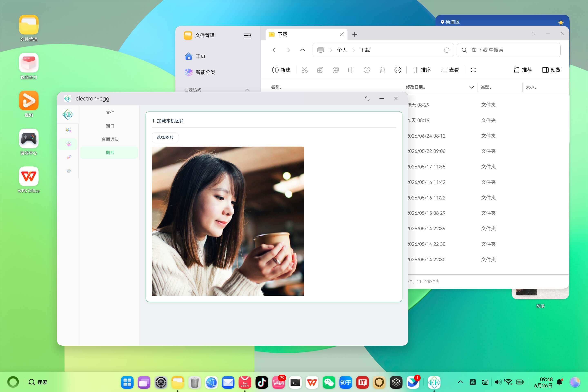Click the delete trash icon in toolbar
The width and height of the screenshot is (588, 392).
[382, 70]
